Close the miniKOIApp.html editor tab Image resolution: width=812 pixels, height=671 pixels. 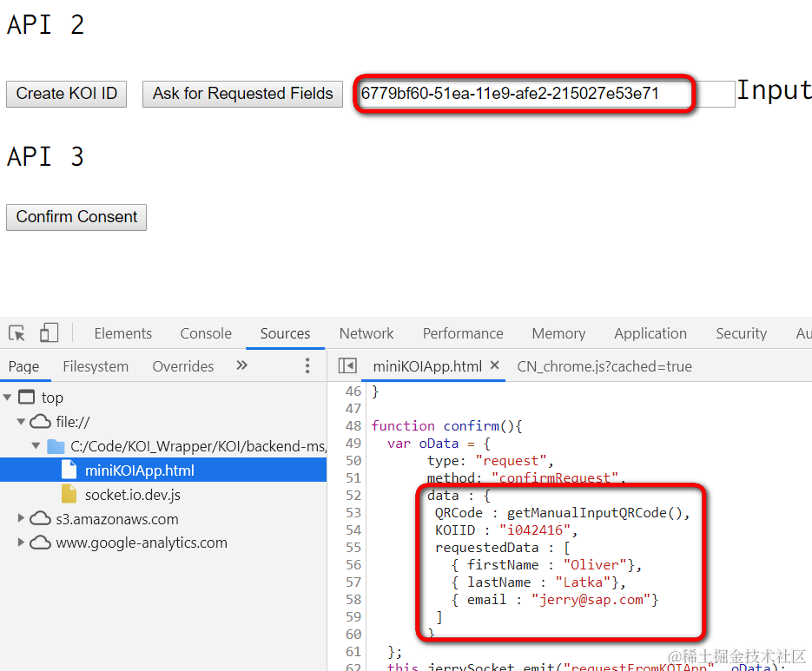click(494, 365)
